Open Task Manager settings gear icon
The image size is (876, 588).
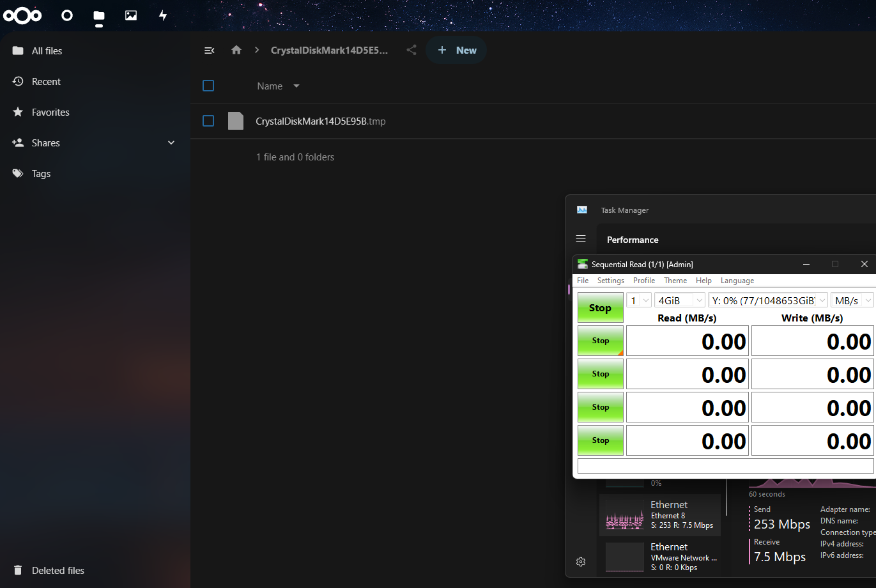tap(581, 562)
